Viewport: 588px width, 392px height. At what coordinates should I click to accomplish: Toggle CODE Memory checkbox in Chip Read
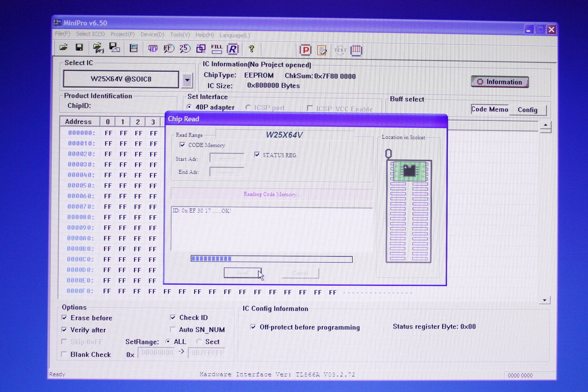[182, 145]
